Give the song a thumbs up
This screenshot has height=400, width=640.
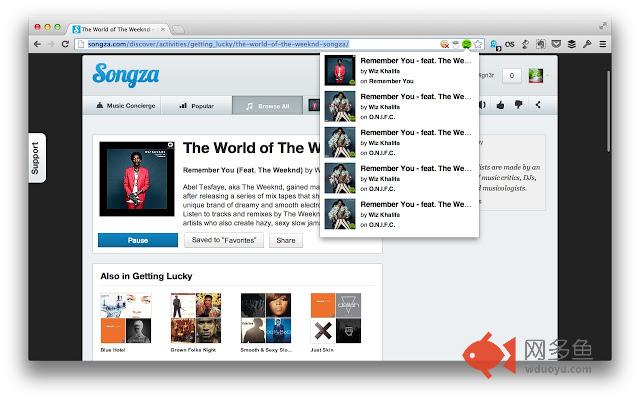point(500,105)
